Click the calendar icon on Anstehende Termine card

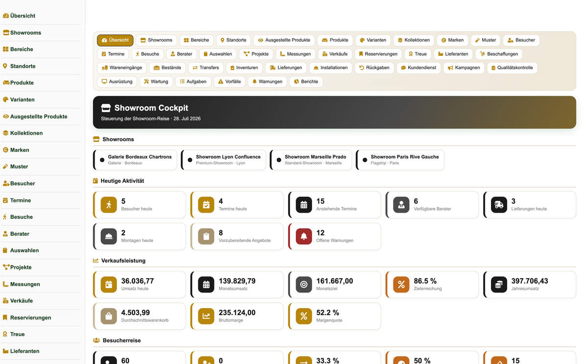[x=304, y=205]
